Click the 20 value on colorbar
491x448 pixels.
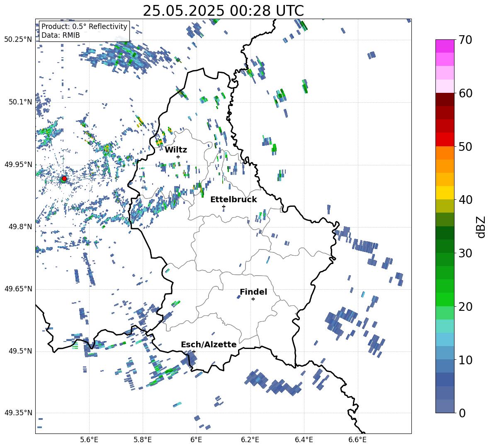point(465,306)
